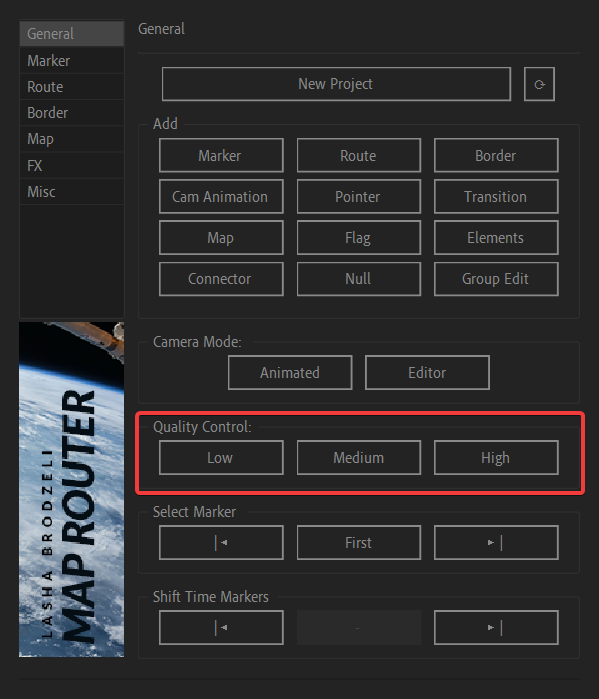
Task: Shift time markers backward arrow button
Action: pos(221,628)
